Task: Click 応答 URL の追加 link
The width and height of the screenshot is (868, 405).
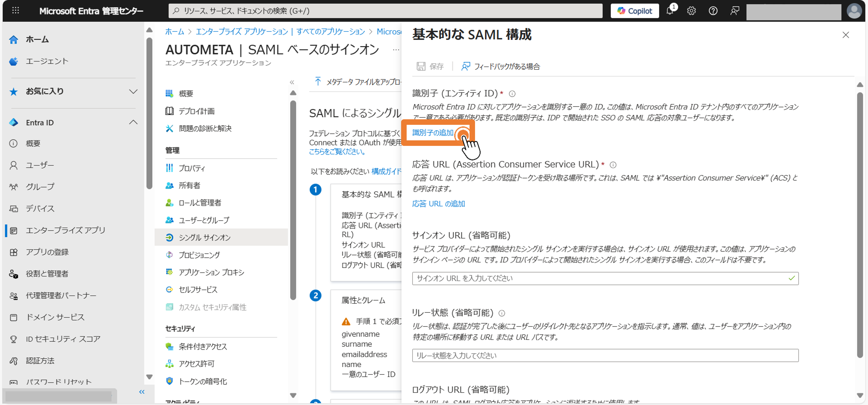Action: point(438,204)
